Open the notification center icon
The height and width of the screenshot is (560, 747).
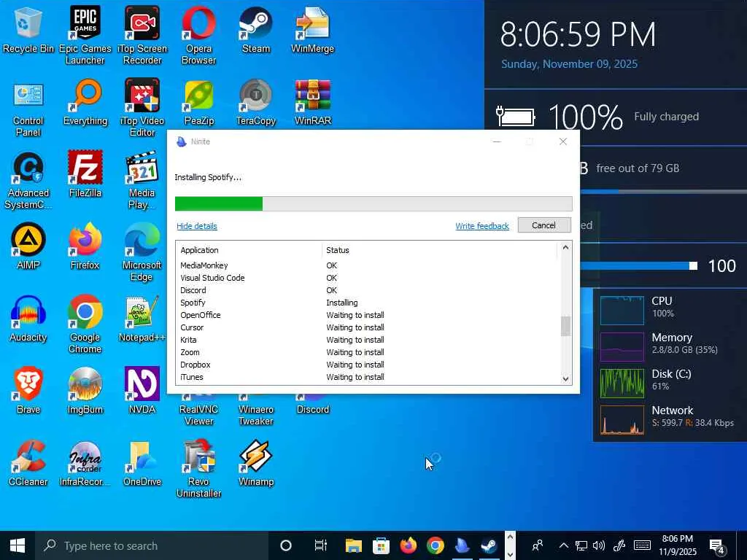pos(717,546)
